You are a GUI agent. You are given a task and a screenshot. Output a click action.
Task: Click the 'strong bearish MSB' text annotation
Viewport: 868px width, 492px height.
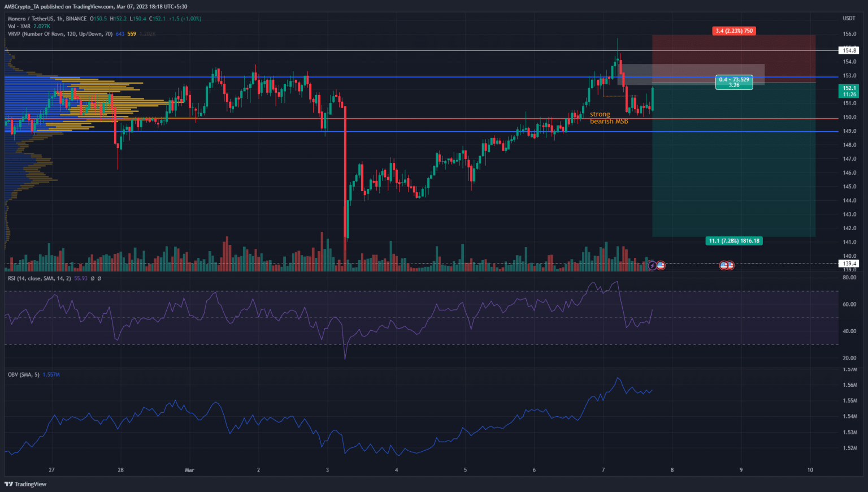[609, 118]
